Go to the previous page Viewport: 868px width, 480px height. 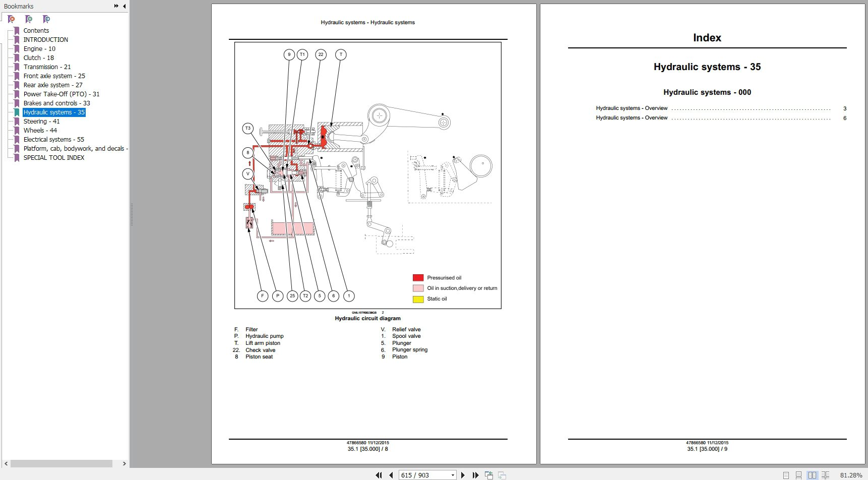click(x=391, y=475)
